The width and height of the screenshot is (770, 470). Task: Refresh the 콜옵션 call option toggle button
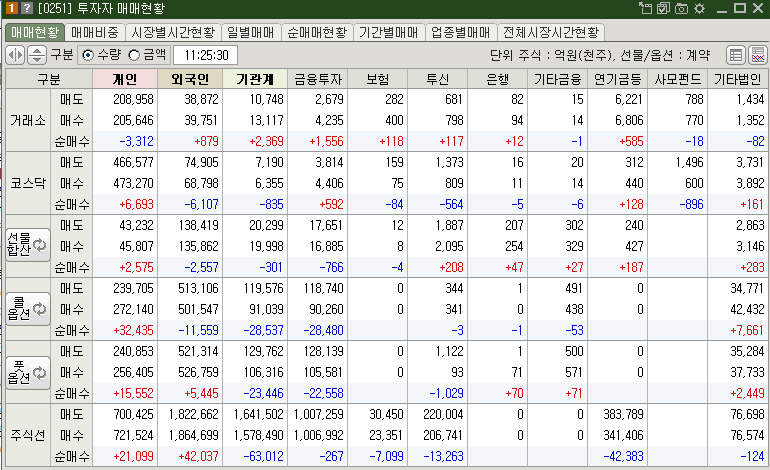tap(28, 308)
